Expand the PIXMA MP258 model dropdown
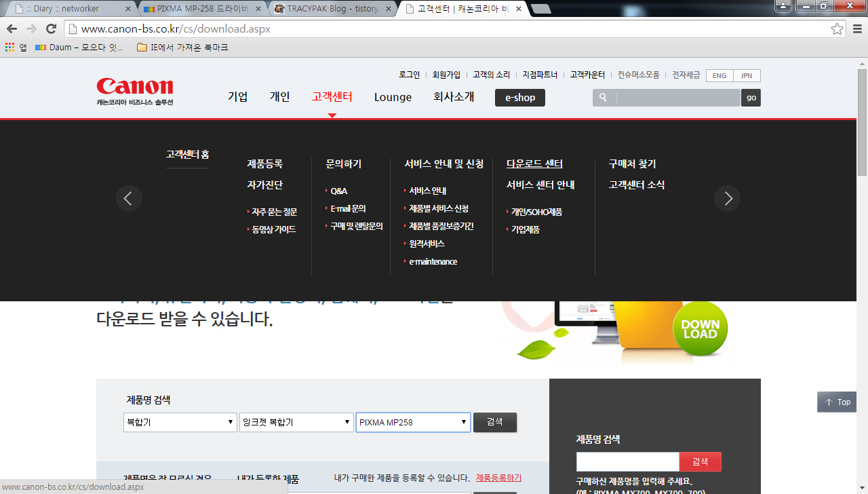Viewport: 868px width, 494px height. [413, 422]
